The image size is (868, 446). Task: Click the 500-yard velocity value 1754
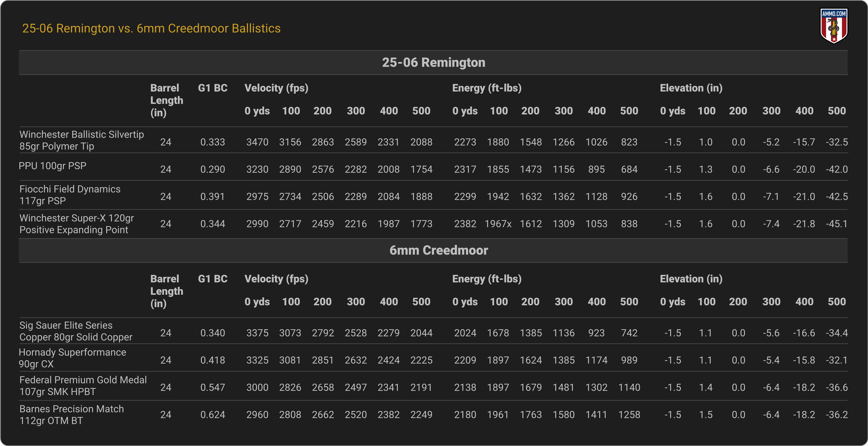pyautogui.click(x=422, y=169)
